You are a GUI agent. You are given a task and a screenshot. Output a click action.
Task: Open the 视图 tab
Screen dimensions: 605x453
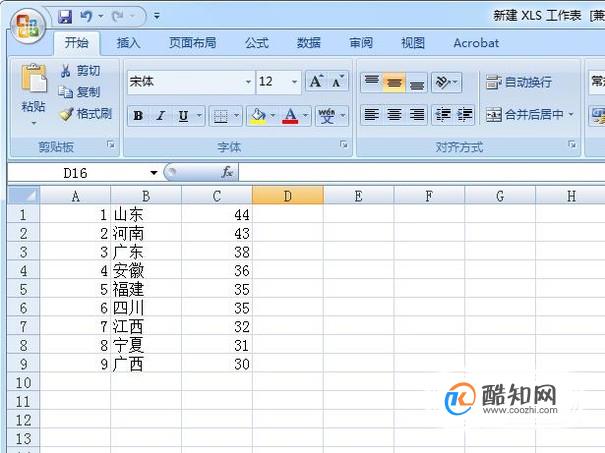413,43
